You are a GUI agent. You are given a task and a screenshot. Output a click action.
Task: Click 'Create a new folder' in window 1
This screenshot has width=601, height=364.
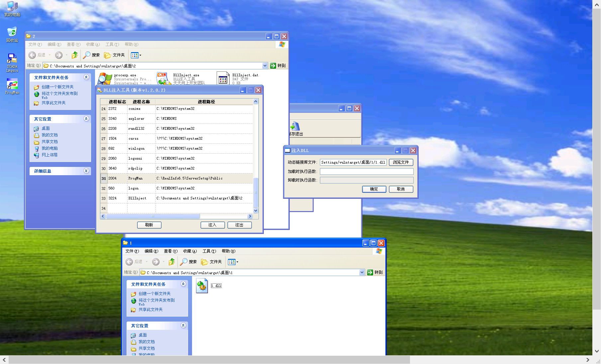pyautogui.click(x=154, y=294)
